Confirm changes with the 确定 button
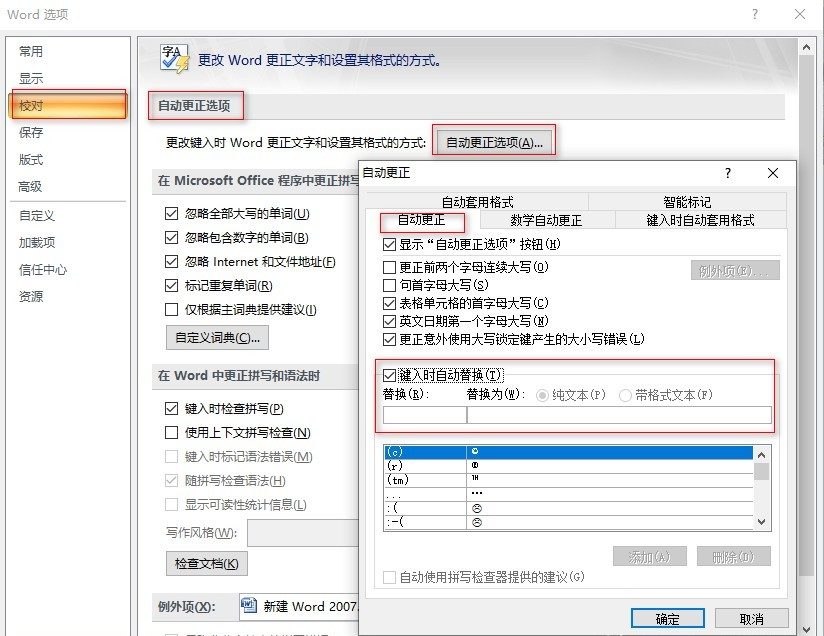 pos(667,618)
